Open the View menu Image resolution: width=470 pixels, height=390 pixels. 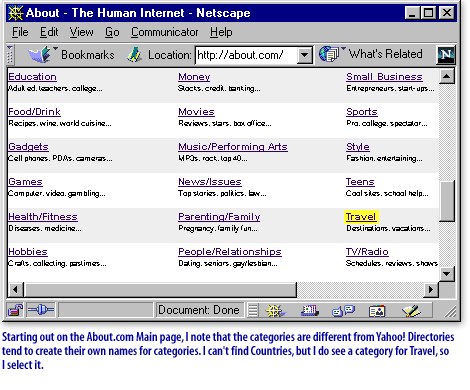point(82,32)
